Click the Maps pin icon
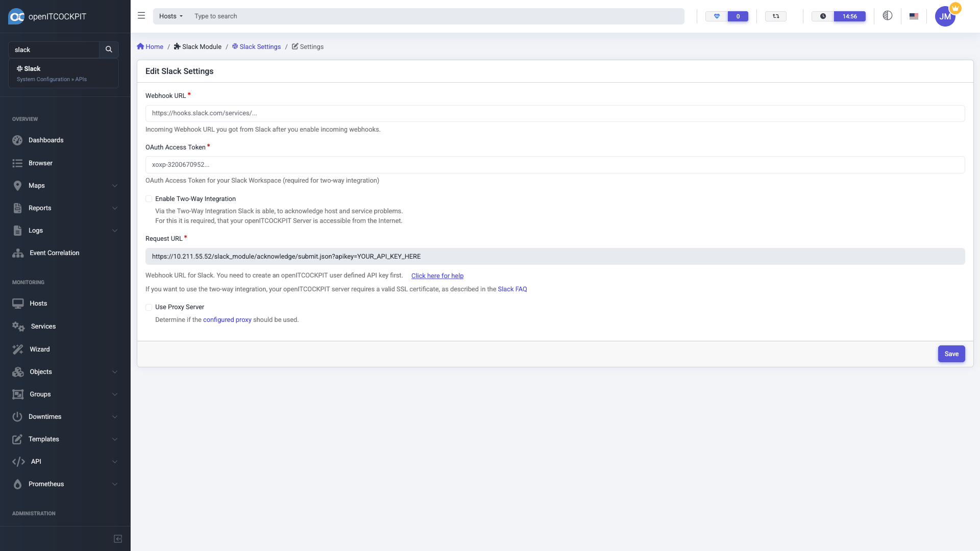This screenshot has height=551, width=980. [17, 186]
